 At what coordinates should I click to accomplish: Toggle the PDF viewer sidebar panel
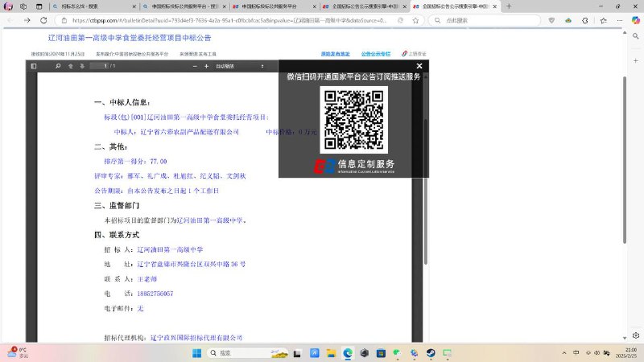coord(34,66)
